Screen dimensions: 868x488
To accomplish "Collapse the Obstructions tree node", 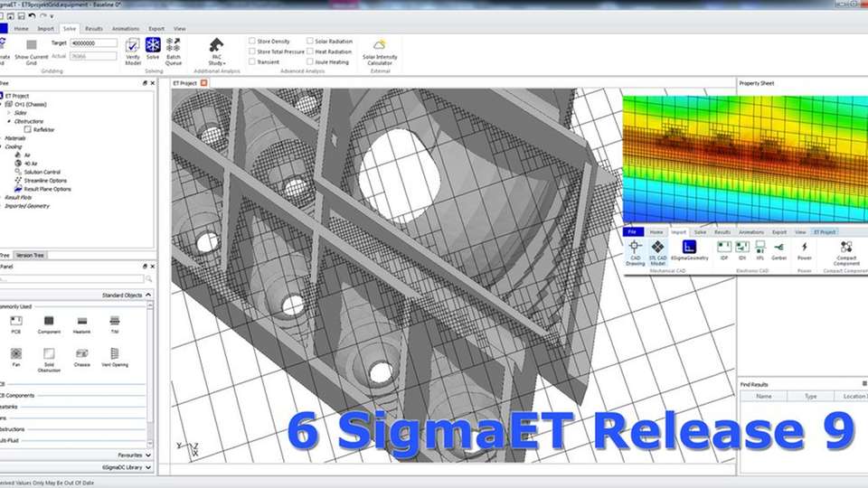I will click(9, 121).
